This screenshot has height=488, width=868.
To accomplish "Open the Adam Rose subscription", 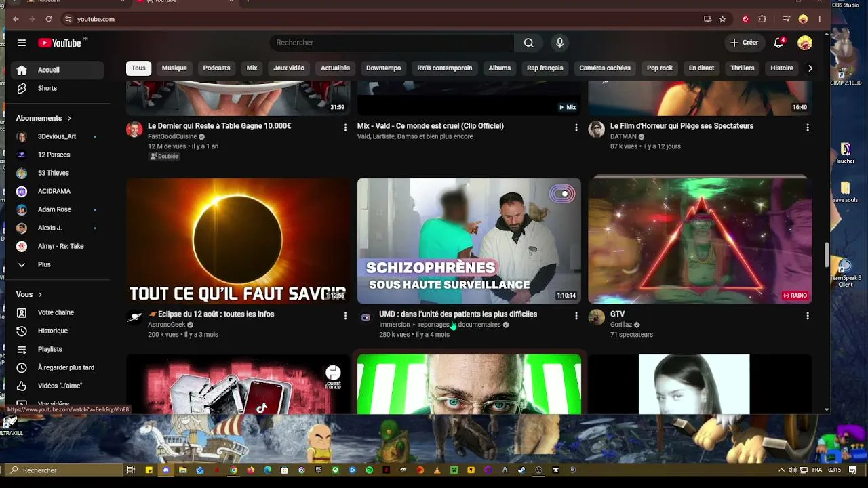I will [x=58, y=209].
